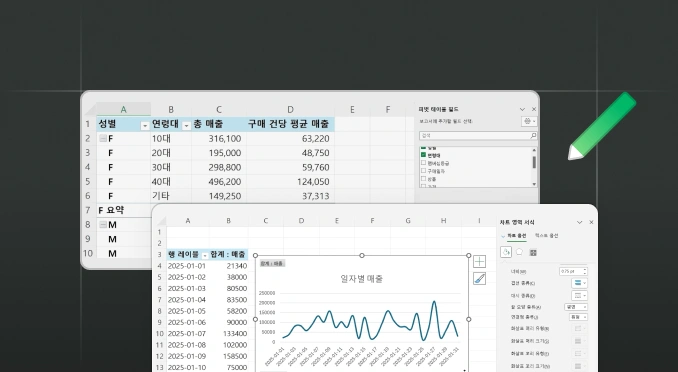The height and width of the screenshot is (372, 678).
Task: Collapse the F group in the pivot table
Action: pos(103,138)
